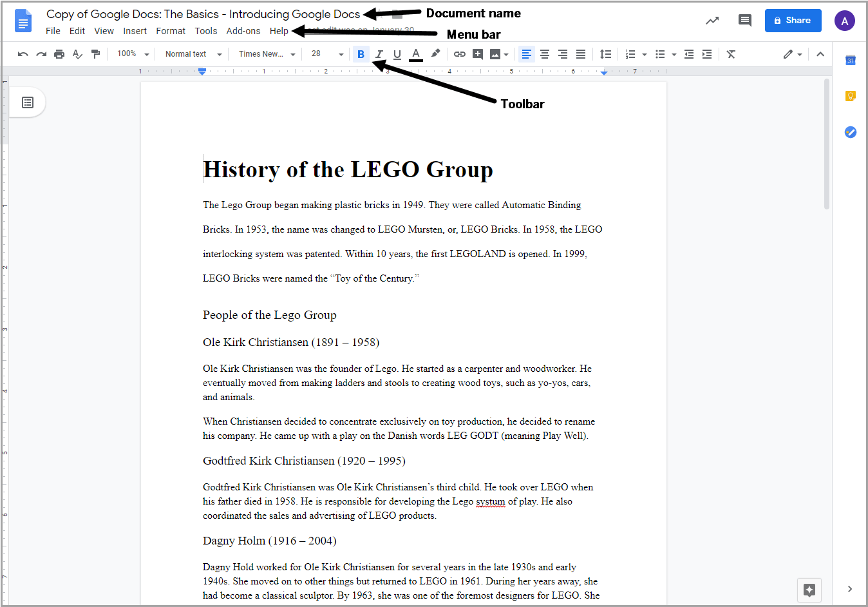Open the comment history icon
Image resolution: width=868 pixels, height=607 pixels.
pyautogui.click(x=745, y=21)
